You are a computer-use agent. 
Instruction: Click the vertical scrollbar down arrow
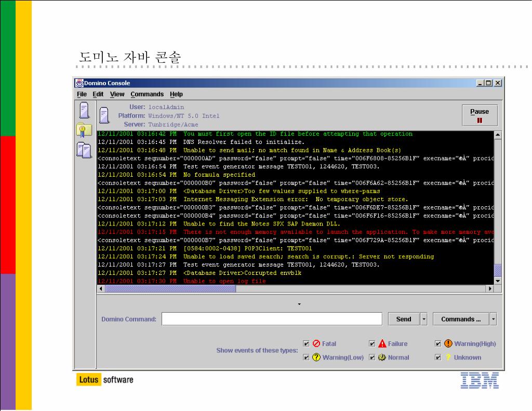(x=498, y=281)
